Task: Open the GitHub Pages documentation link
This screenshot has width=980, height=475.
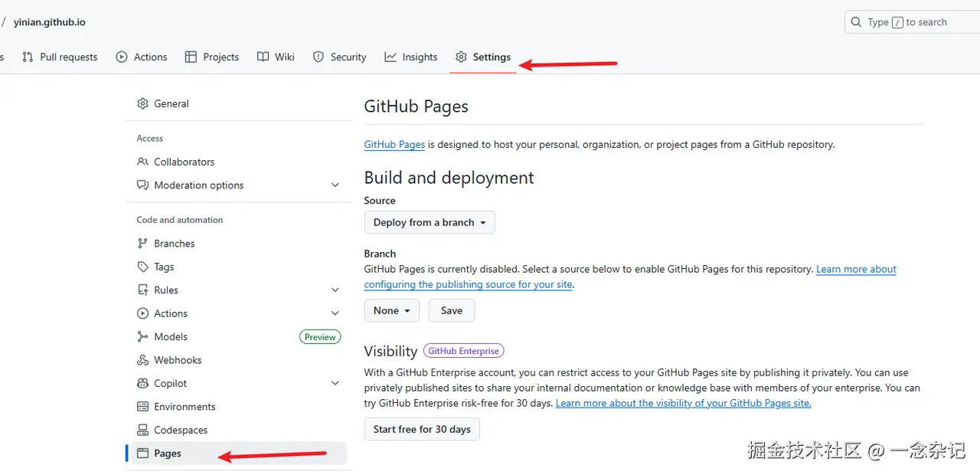Action: tap(394, 144)
